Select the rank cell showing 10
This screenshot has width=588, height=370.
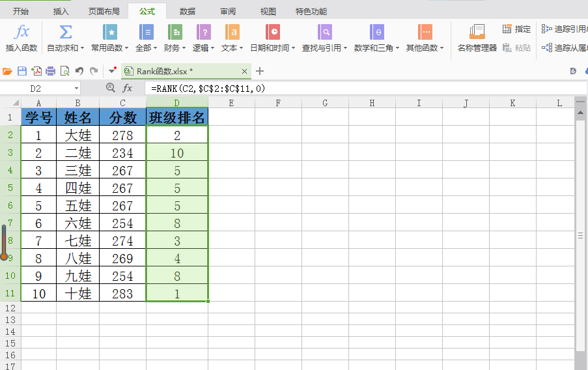(x=177, y=152)
